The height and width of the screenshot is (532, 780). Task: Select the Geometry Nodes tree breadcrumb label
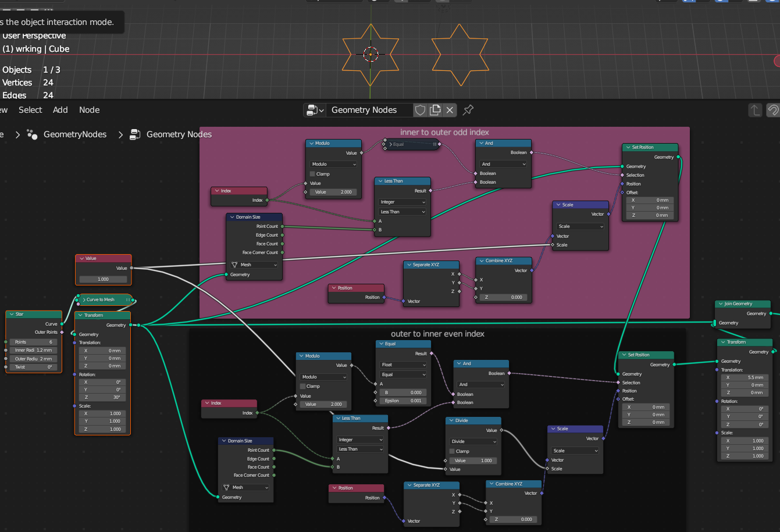[179, 134]
